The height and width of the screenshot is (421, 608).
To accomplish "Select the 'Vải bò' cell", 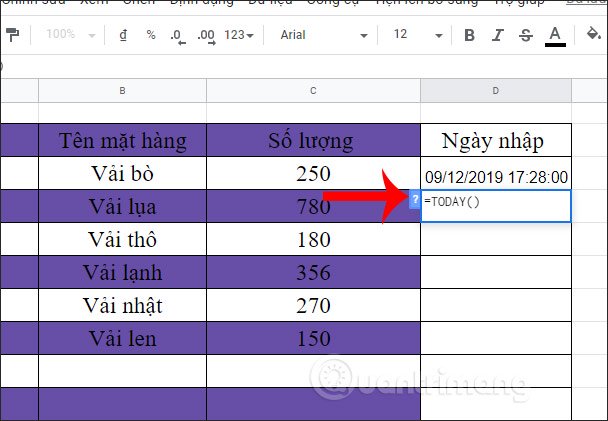I will (123, 173).
